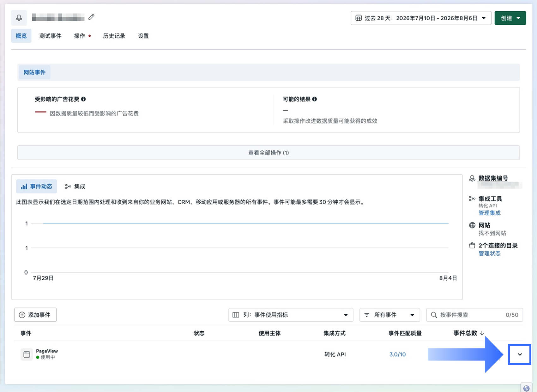Open the 创建 dropdown button
537x392 pixels.
pyautogui.click(x=510, y=18)
